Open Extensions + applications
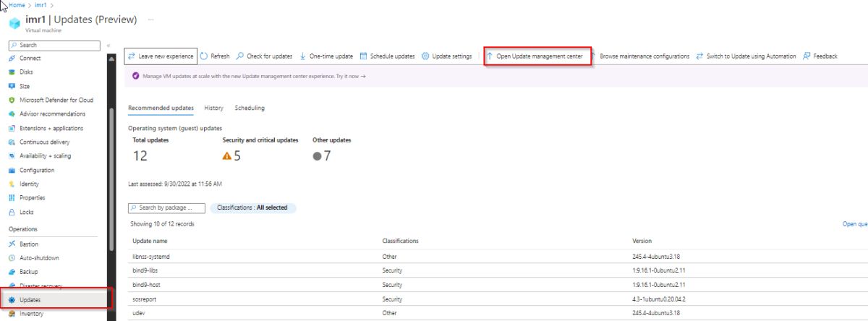 coord(51,128)
